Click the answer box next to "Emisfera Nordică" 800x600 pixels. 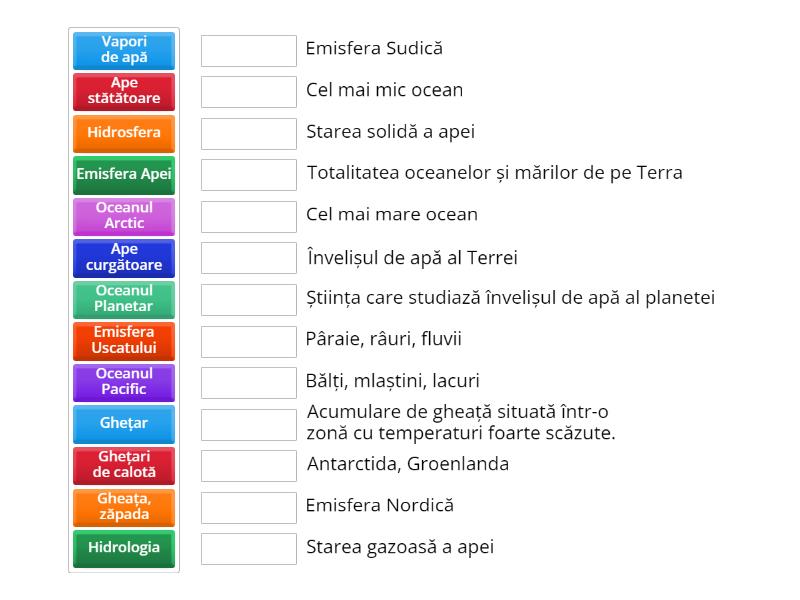[248, 506]
